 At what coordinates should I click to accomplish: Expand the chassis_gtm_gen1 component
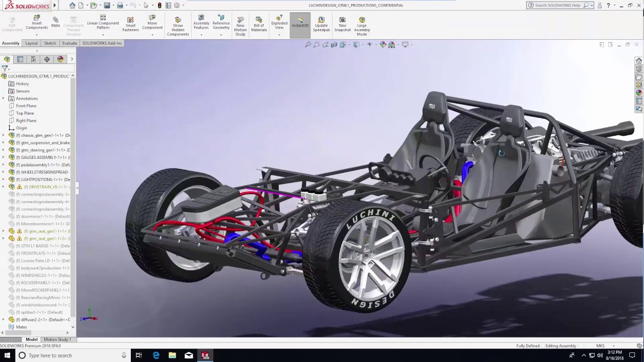[4, 135]
